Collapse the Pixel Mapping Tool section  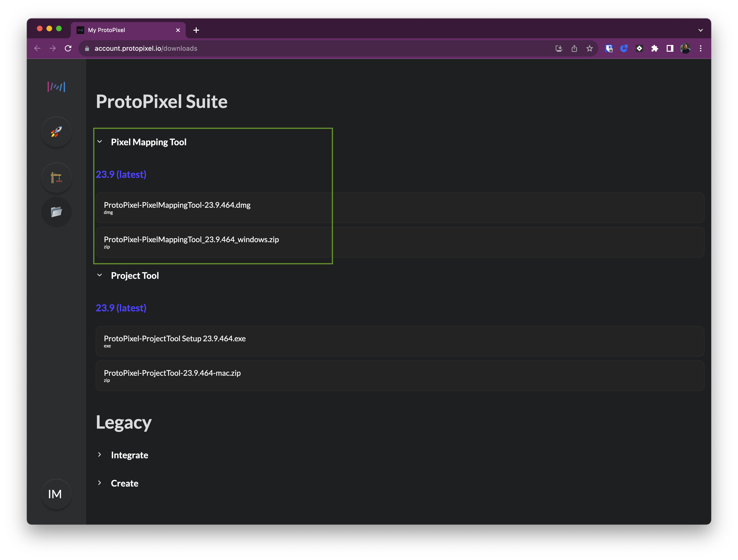pyautogui.click(x=99, y=142)
